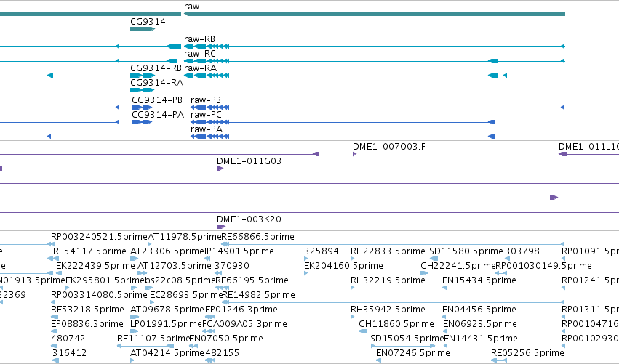Click the RE53218.5prime EST label

[x=87, y=310]
